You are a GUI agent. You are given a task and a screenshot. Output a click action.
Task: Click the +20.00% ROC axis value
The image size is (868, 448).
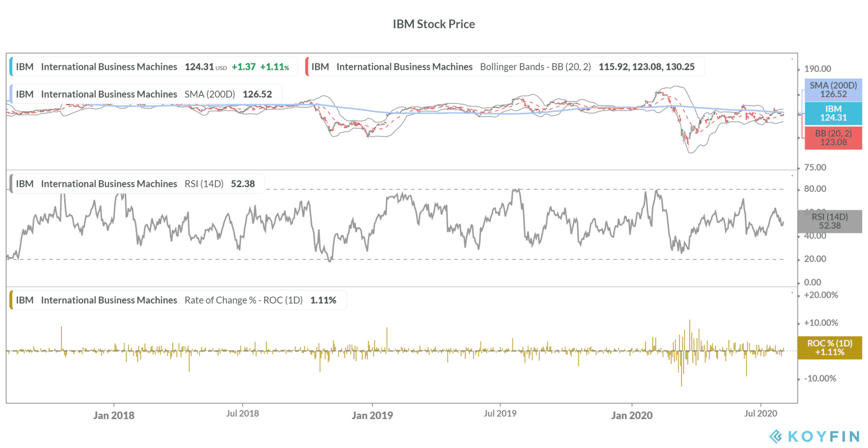[x=821, y=295]
